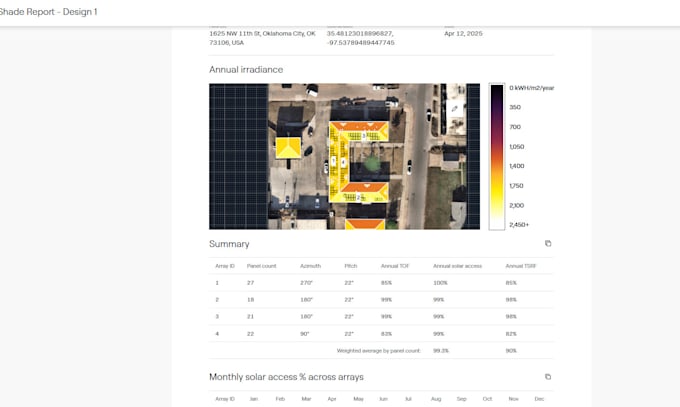Click the 'Shade Report - Design 1' title
This screenshot has width=680, height=407.
48,12
